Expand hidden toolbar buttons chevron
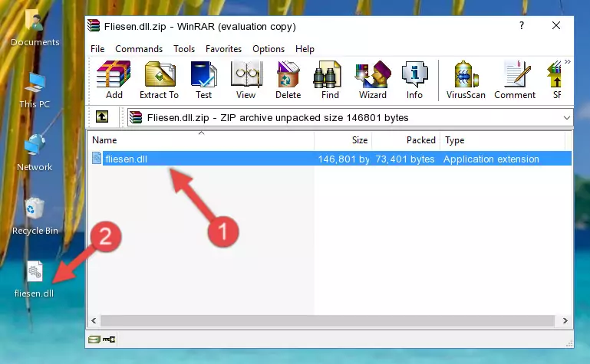 click(568, 61)
